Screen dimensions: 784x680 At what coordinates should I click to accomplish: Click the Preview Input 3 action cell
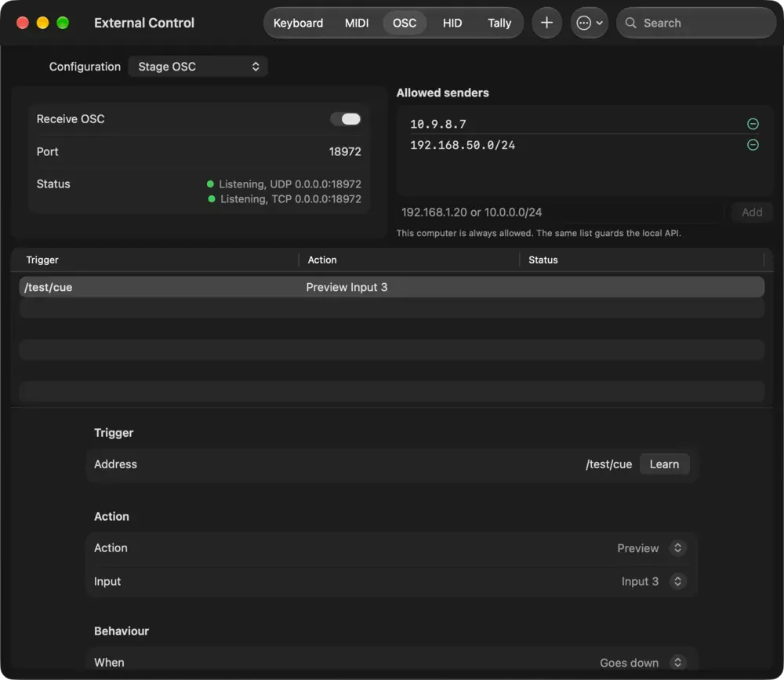(x=347, y=287)
